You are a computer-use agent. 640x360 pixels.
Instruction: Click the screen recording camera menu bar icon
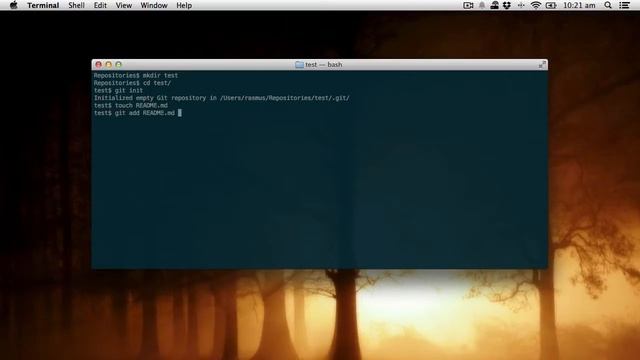468,5
